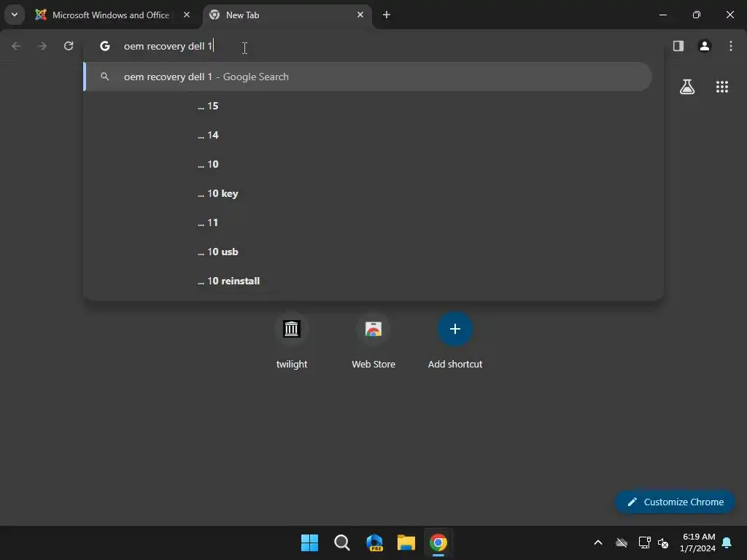Viewport: 747px width, 560px height.
Task: Choose the '... 10 reinstall' suggestion
Action: click(368, 281)
